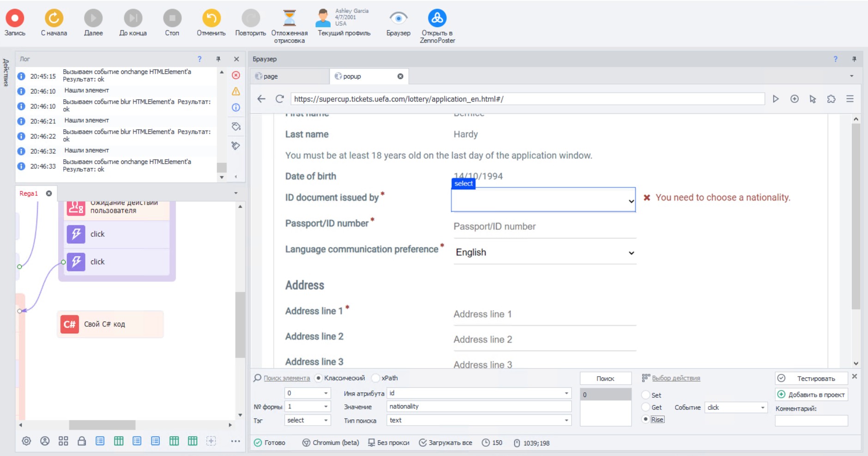Click the Отложенная отрисовка hourglass icon
Image resolution: width=868 pixels, height=456 pixels.
289,18
